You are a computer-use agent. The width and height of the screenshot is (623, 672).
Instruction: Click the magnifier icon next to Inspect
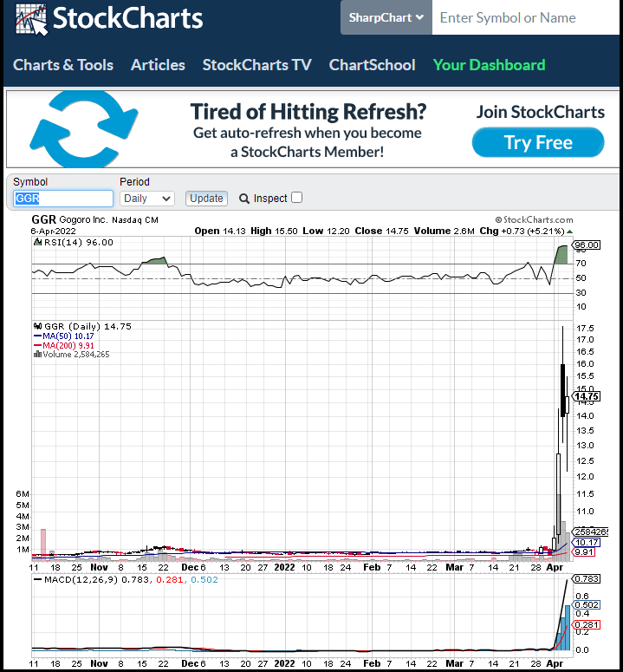[244, 199]
